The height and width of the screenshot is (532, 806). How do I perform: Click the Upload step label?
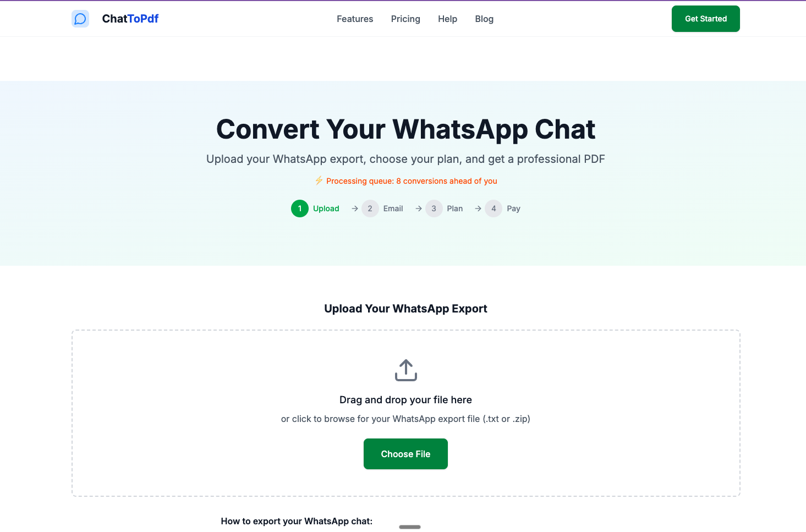(x=326, y=209)
